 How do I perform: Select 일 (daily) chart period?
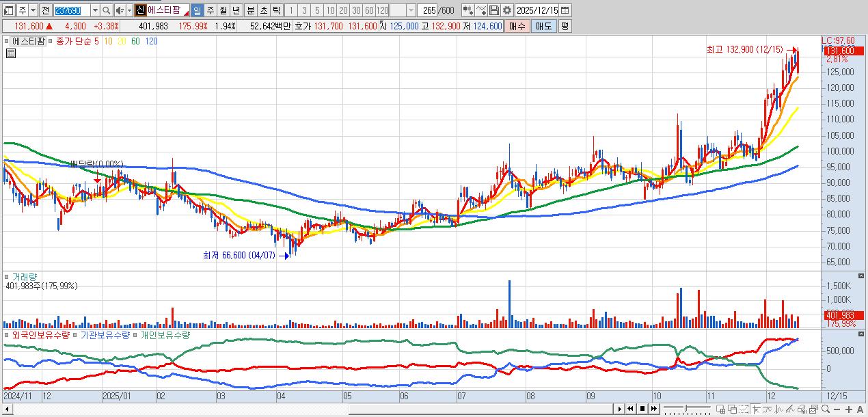click(197, 10)
